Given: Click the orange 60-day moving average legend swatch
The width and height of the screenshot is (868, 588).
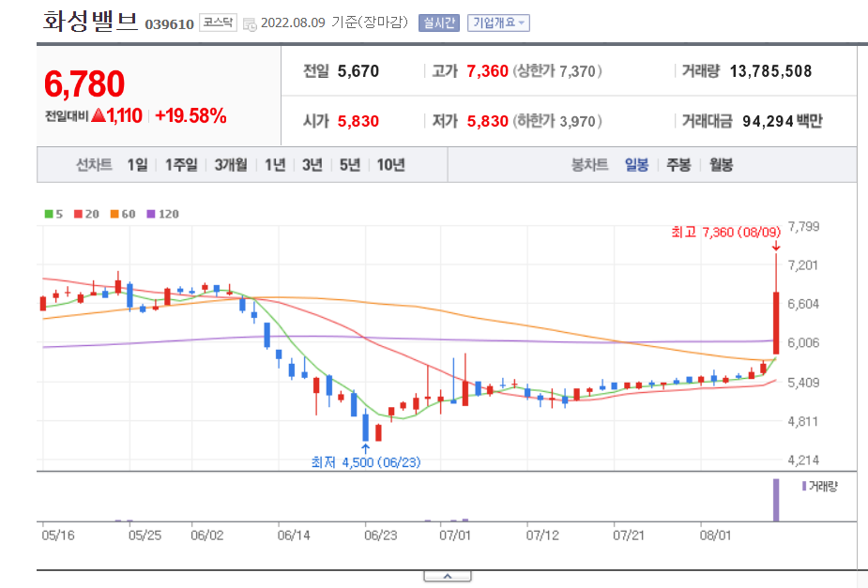Looking at the screenshot, I should tap(114, 214).
